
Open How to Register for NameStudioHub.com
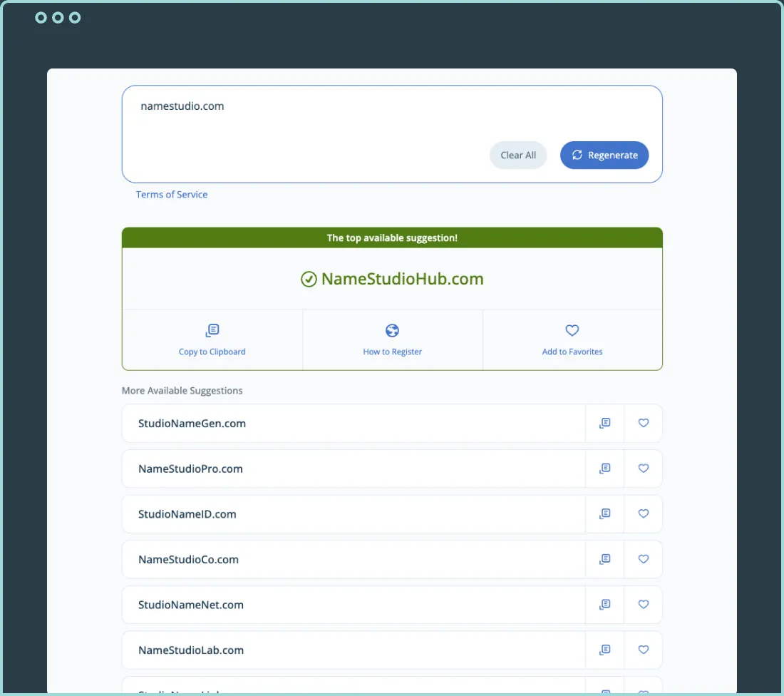[x=392, y=339]
